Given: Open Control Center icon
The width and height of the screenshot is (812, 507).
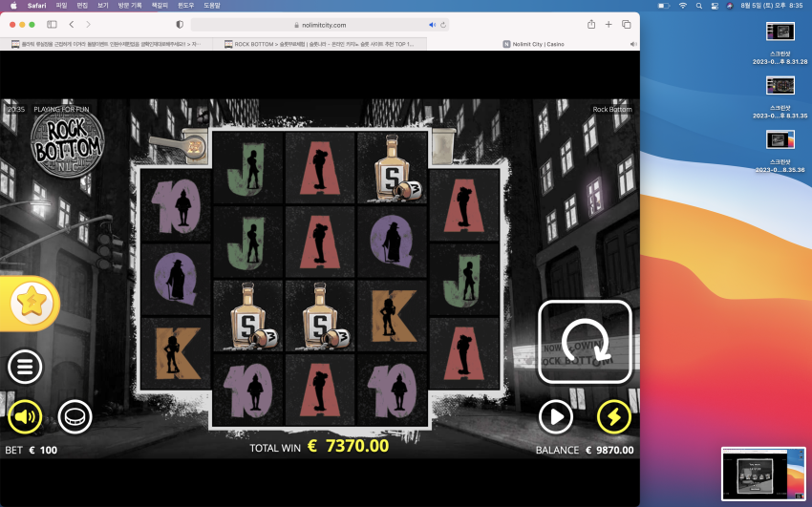Looking at the screenshot, I should pyautogui.click(x=715, y=5).
